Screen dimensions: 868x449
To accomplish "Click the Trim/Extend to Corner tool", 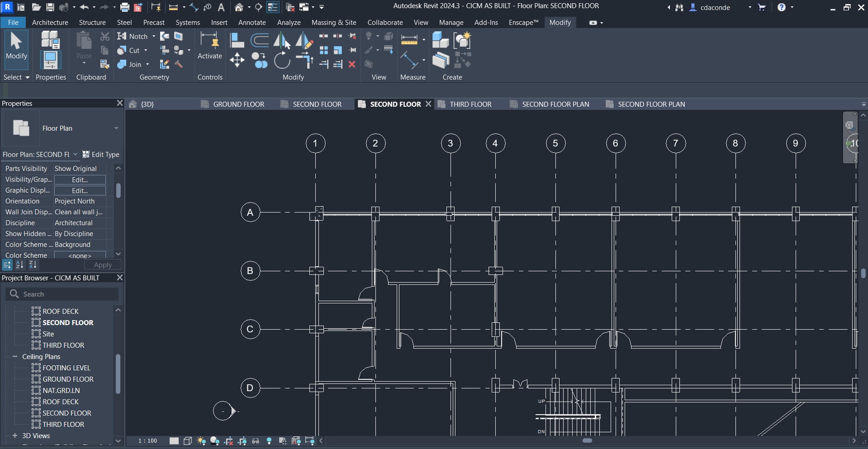I will pyautogui.click(x=305, y=60).
